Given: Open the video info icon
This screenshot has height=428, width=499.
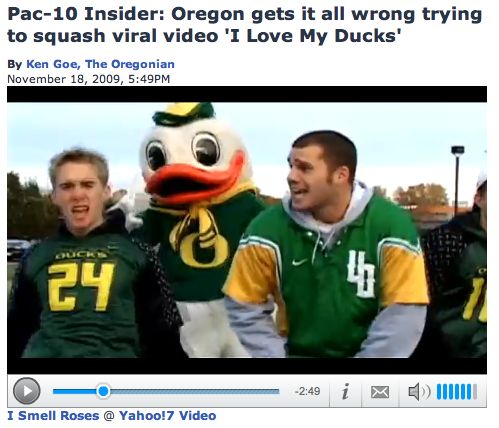Looking at the screenshot, I should [346, 391].
